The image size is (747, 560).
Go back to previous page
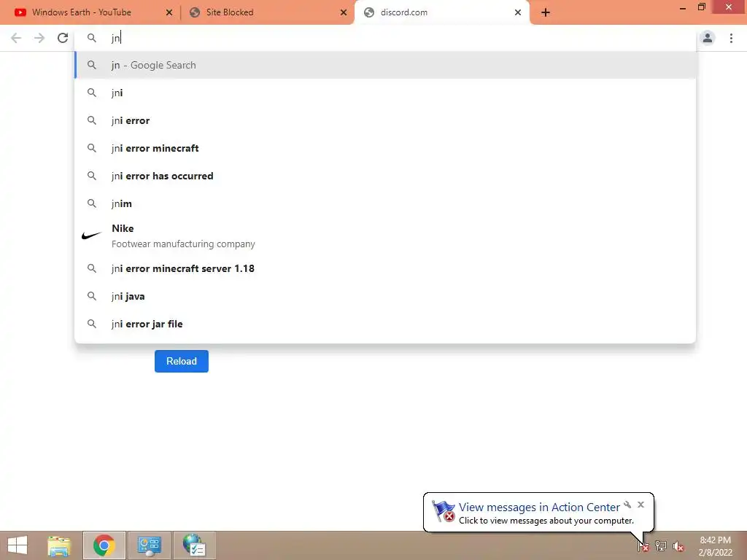click(16, 38)
